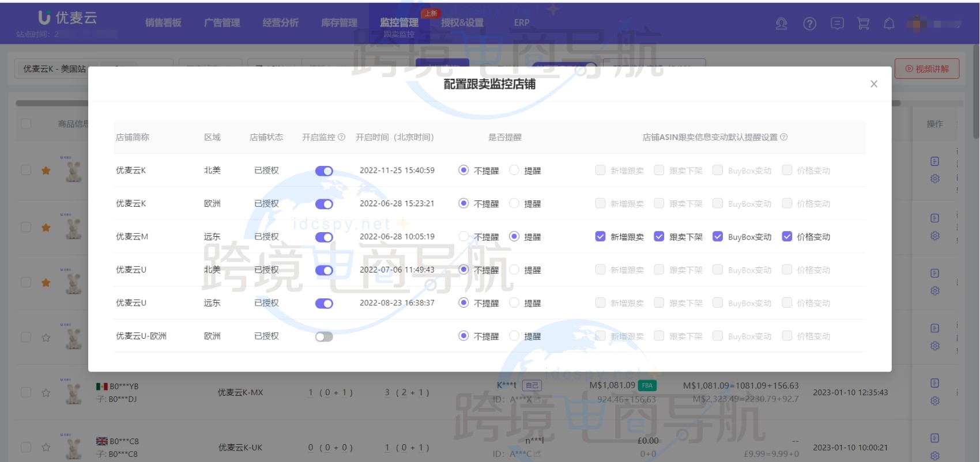Screen dimensions: 980x462
Task: Uncheck 价格变动 for 优麦云M
Action: tap(787, 236)
